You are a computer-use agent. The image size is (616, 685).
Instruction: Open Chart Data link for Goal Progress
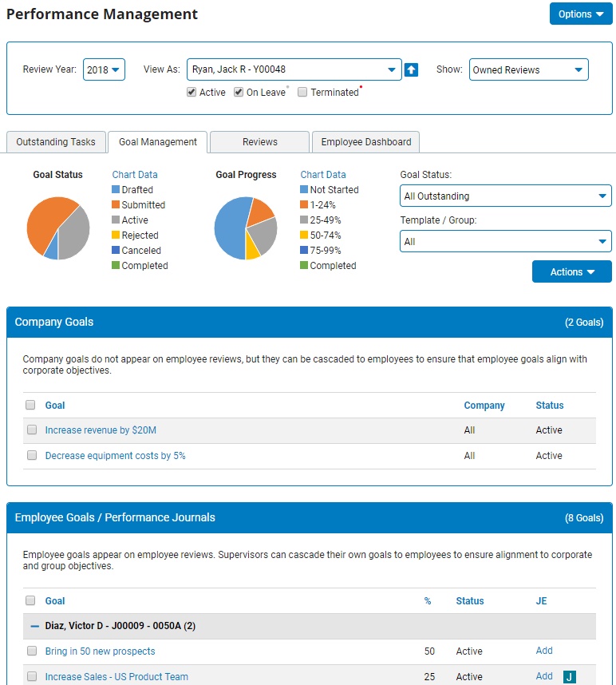[x=323, y=175]
